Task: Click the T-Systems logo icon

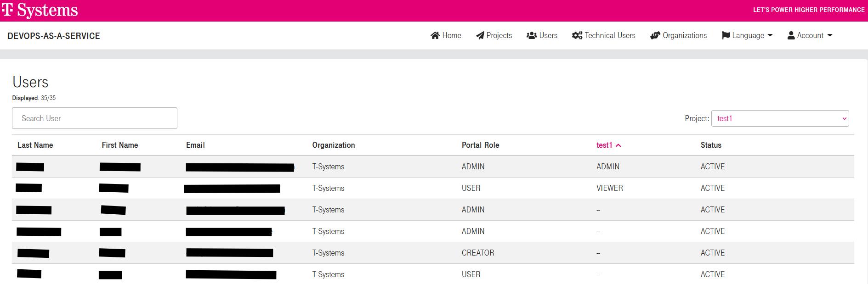Action: click(x=7, y=10)
